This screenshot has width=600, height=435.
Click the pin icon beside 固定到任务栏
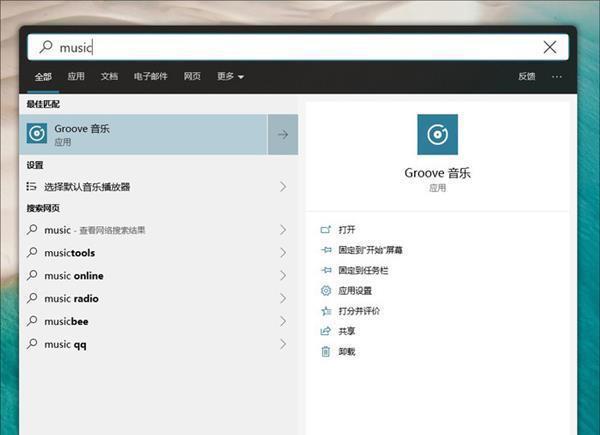326,270
